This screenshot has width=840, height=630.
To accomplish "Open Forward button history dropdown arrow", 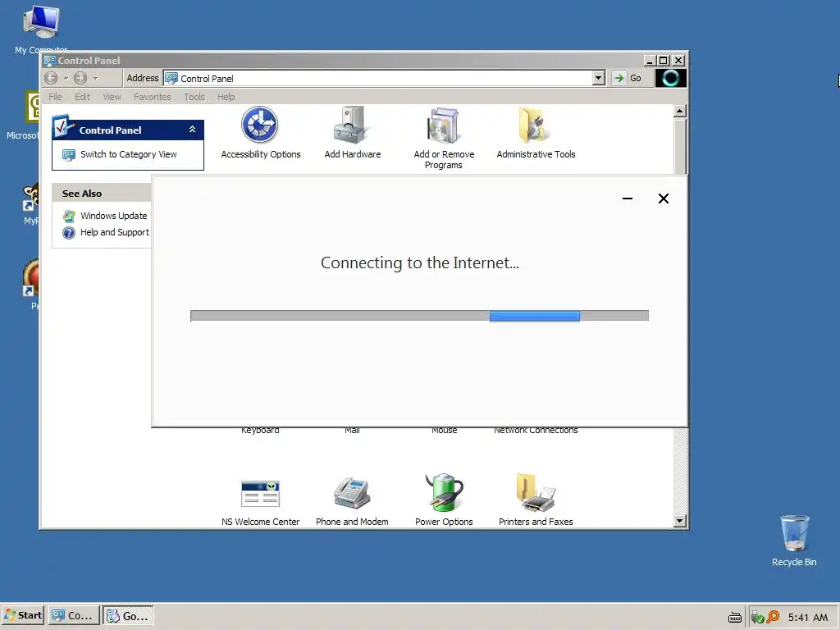I will (x=95, y=78).
